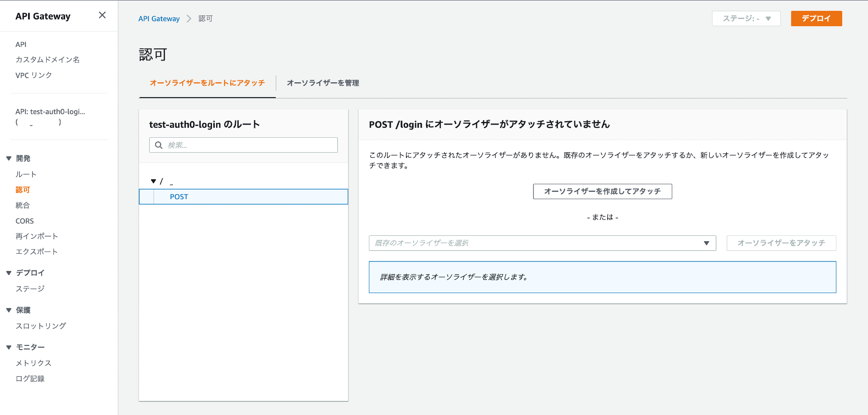
Task: Collapse the モニター section in the sidebar
Action: click(x=8, y=347)
